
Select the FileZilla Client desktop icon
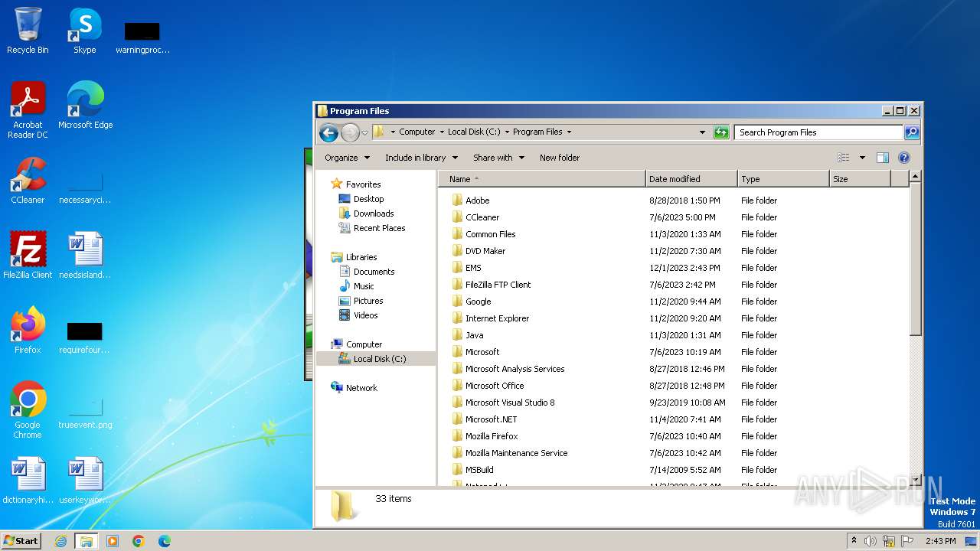tap(28, 256)
